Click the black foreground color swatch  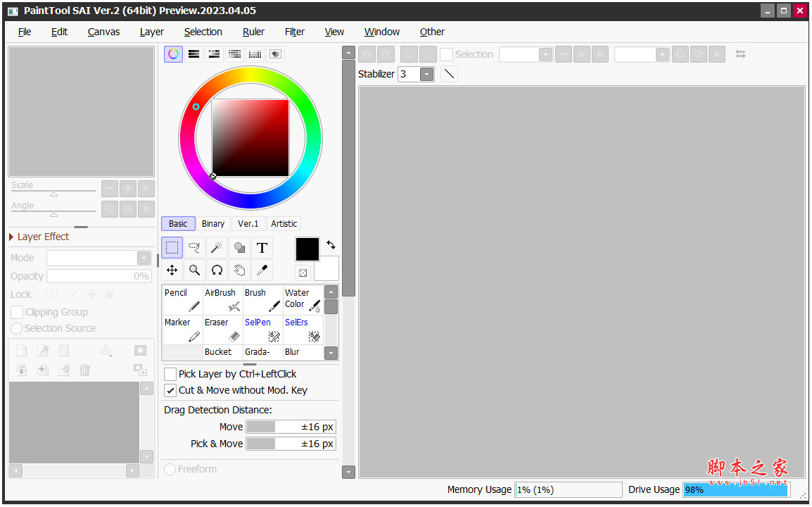[x=307, y=249]
